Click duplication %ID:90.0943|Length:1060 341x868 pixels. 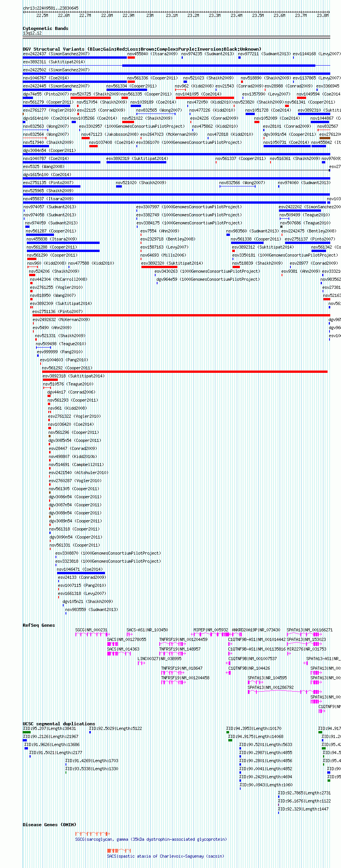pyautogui.click(x=266, y=785)
